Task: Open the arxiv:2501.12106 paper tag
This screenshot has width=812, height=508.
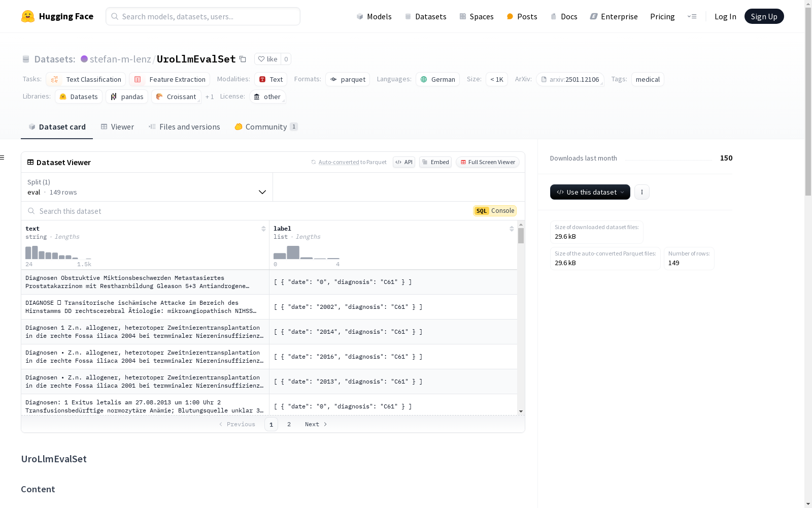Action: coord(570,79)
